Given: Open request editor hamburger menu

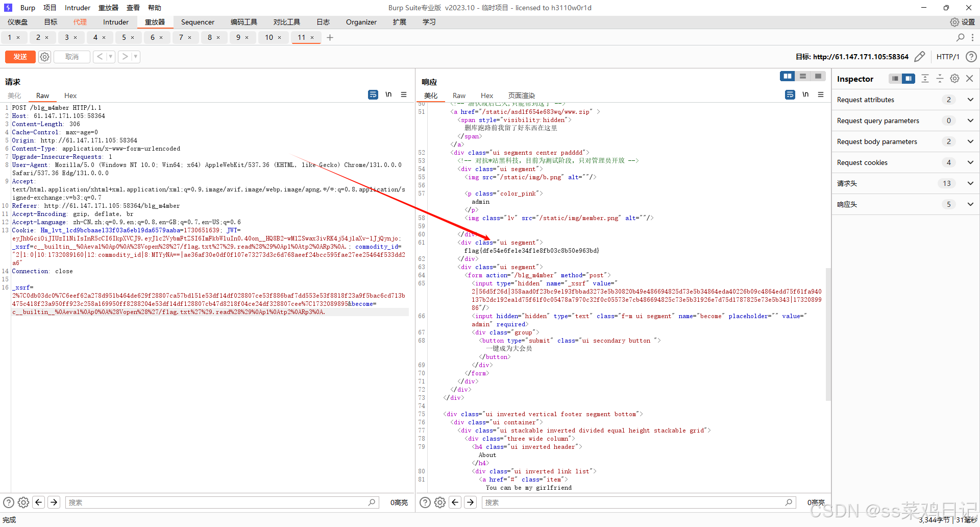Looking at the screenshot, I should 404,94.
